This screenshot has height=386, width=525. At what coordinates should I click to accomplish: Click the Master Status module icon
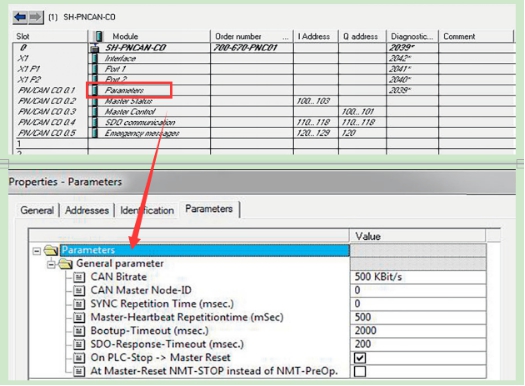coord(95,101)
